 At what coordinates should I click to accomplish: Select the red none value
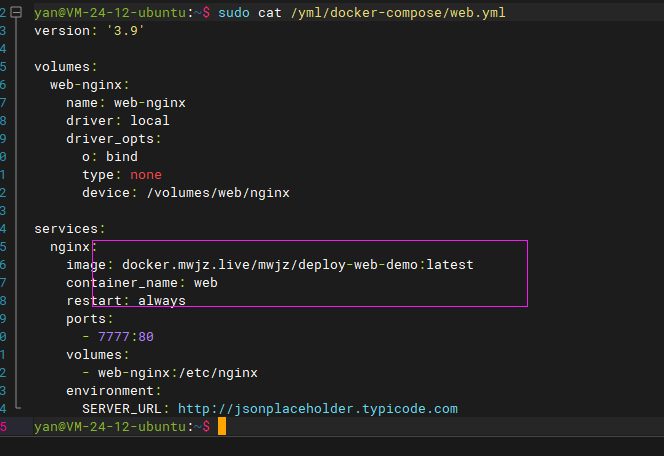click(146, 175)
